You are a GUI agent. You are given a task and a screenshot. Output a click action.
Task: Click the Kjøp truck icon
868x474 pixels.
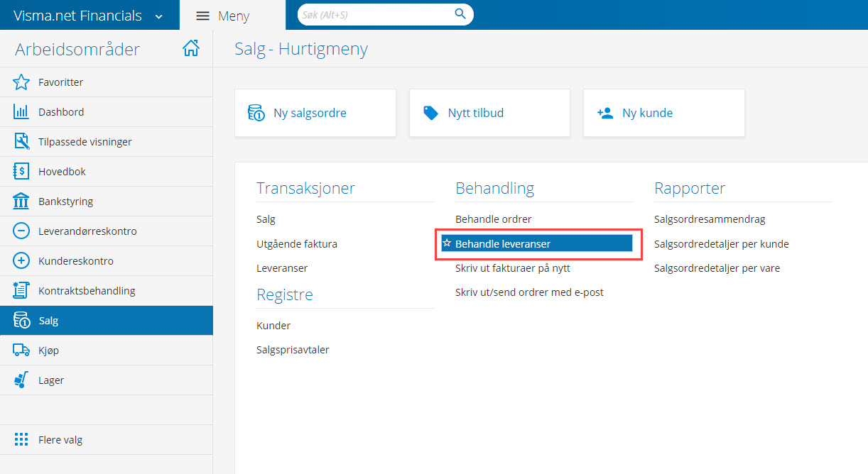(21, 351)
